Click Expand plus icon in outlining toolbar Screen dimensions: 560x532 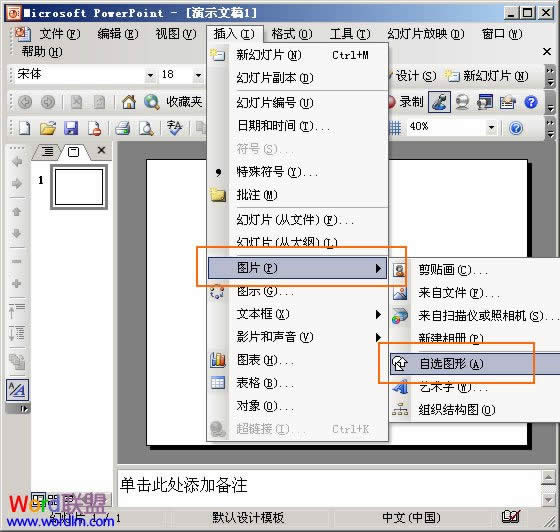pyautogui.click(x=17, y=284)
